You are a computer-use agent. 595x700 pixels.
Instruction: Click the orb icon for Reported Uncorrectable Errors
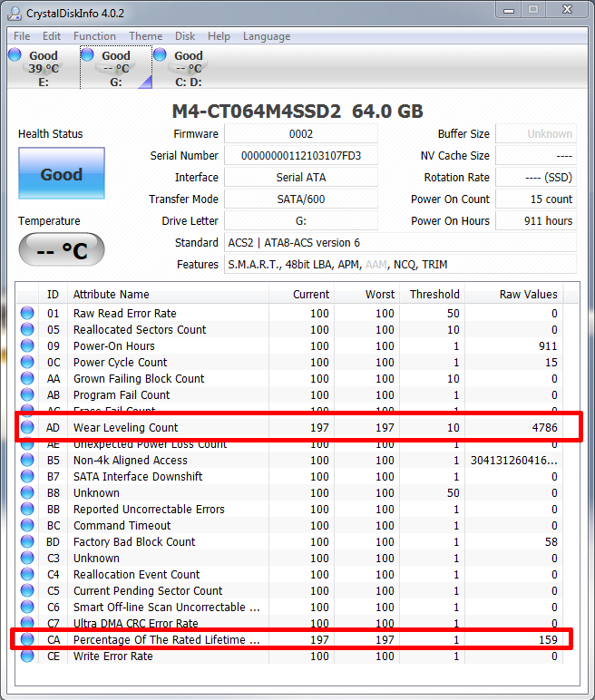[27, 509]
